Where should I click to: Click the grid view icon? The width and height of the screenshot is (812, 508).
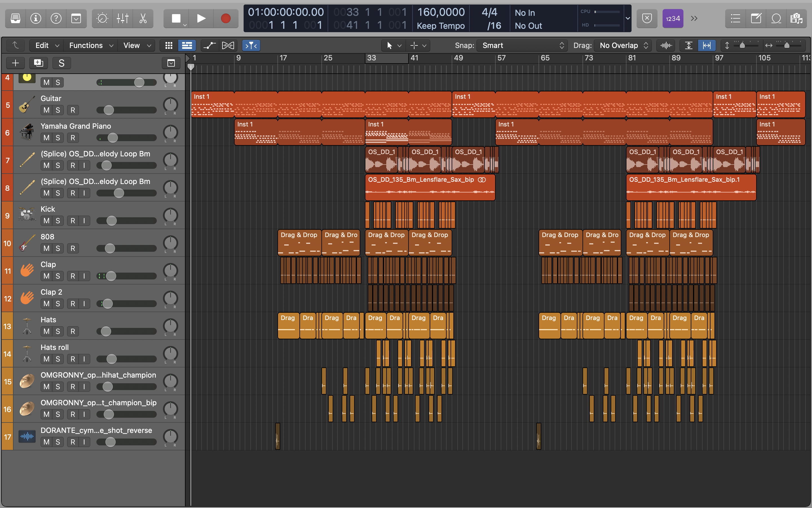pos(169,45)
